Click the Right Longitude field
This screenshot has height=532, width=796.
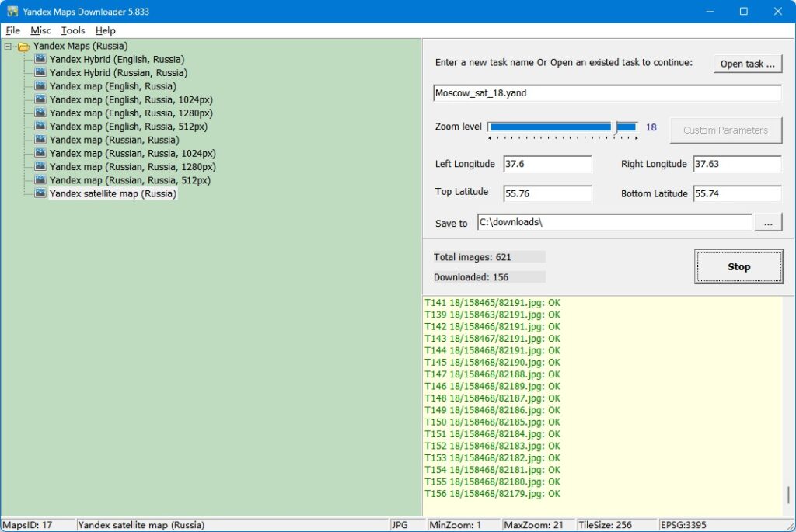click(x=737, y=165)
